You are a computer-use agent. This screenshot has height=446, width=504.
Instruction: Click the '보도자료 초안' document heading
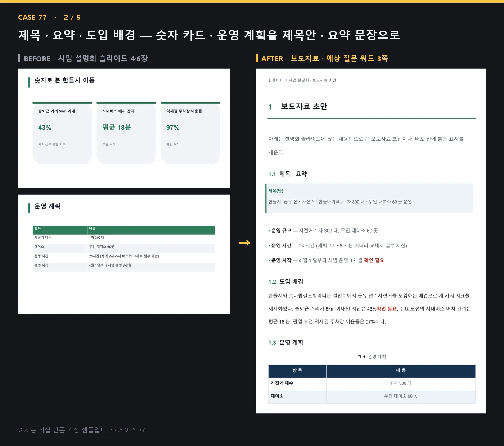(304, 107)
